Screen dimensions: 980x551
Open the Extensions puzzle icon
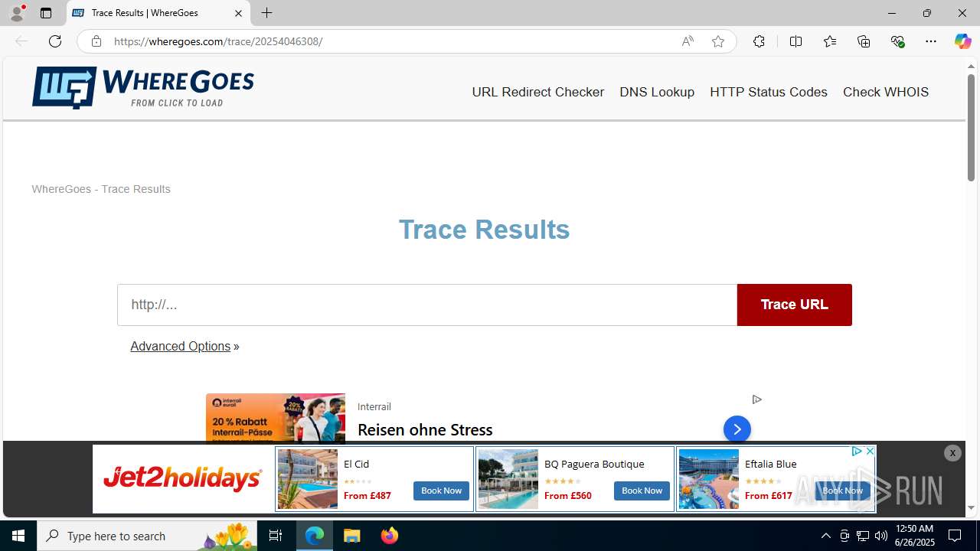point(759,41)
